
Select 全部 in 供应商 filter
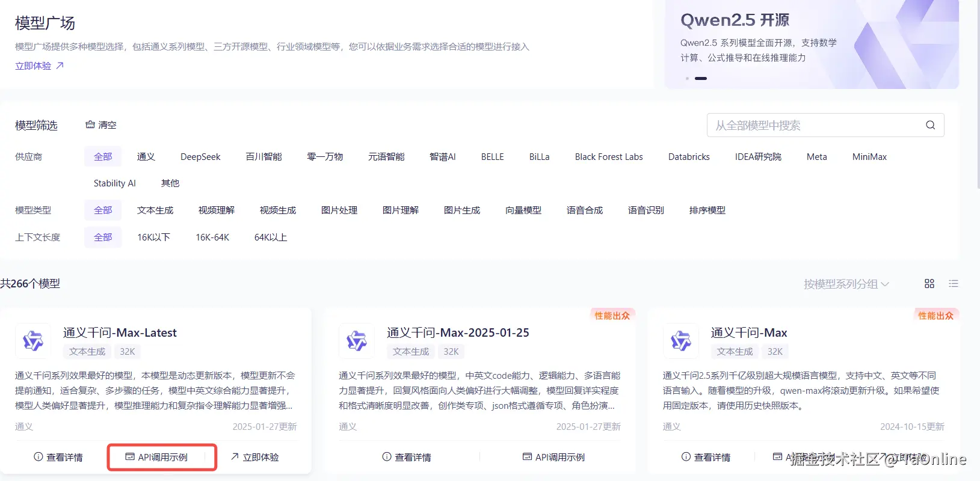[103, 156]
